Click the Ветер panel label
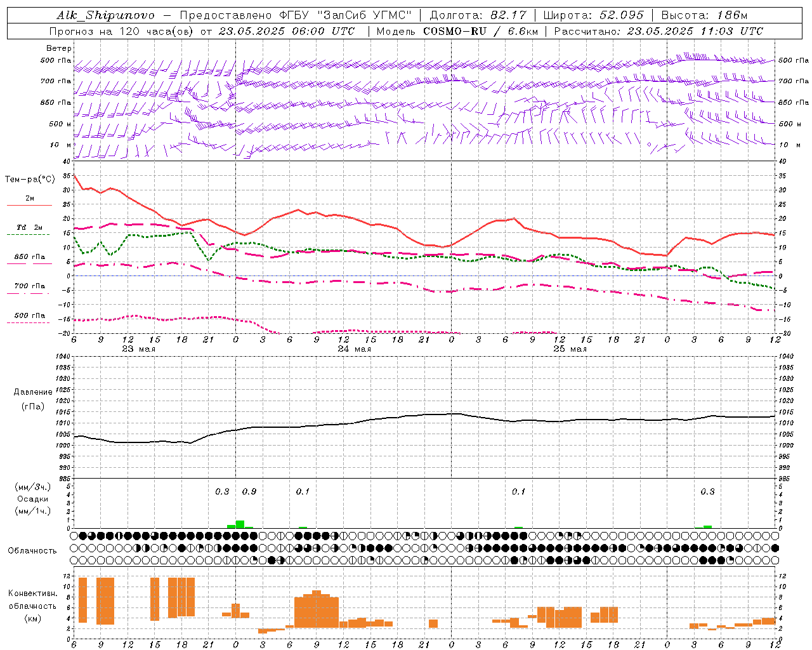 [x=59, y=48]
